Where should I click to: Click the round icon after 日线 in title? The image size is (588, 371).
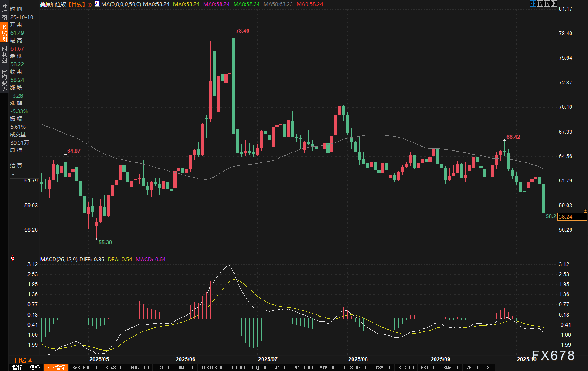[89, 4]
